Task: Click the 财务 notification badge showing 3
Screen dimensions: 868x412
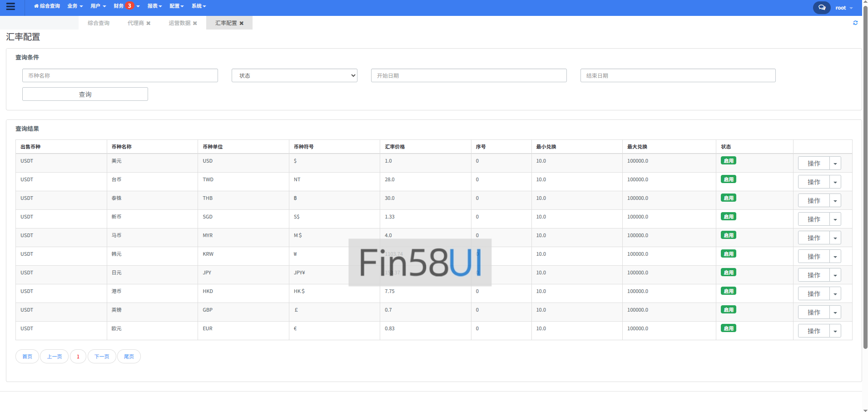Action: coord(129,6)
